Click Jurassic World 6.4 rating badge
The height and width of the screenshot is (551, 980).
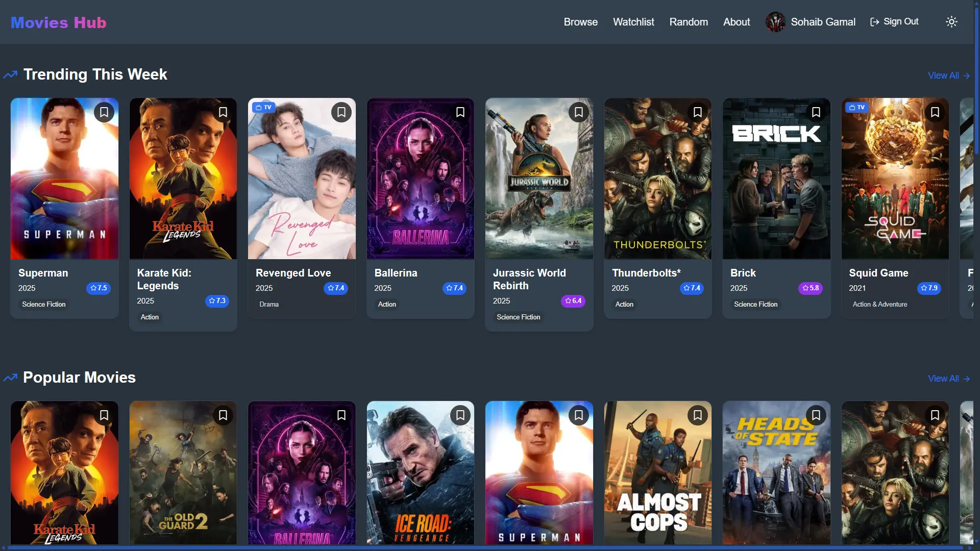click(x=573, y=301)
